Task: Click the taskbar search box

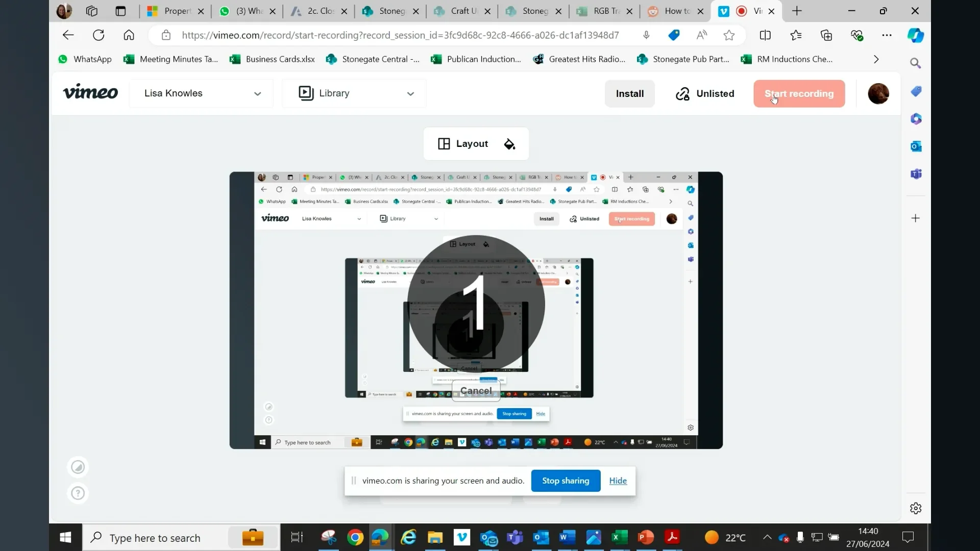Action: pyautogui.click(x=181, y=538)
